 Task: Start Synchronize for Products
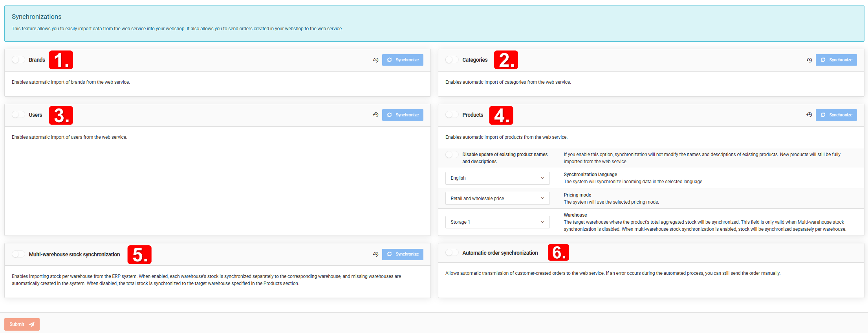pyautogui.click(x=836, y=115)
